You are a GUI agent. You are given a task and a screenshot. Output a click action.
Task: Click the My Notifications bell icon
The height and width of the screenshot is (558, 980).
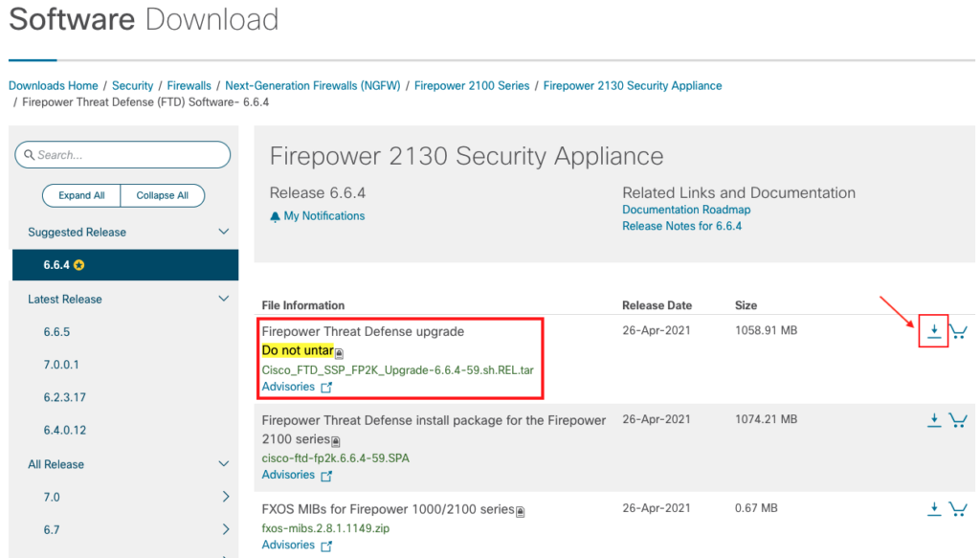click(x=275, y=217)
